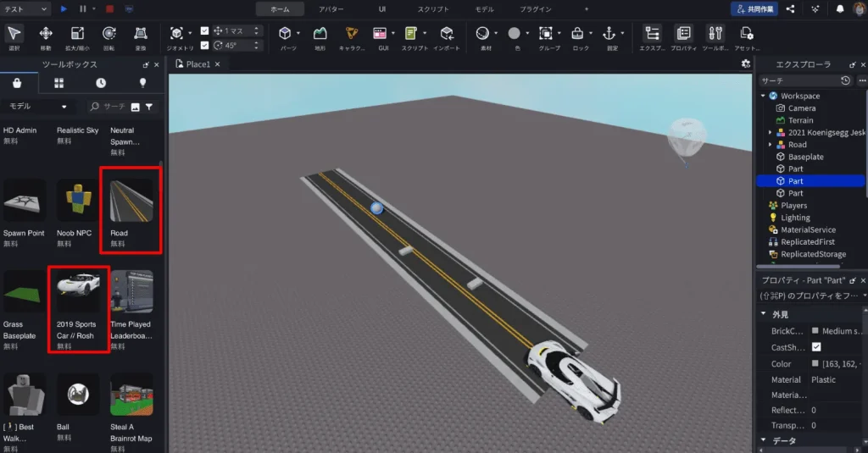Click the Import (インポート) icon
The image size is (868, 453).
446,34
